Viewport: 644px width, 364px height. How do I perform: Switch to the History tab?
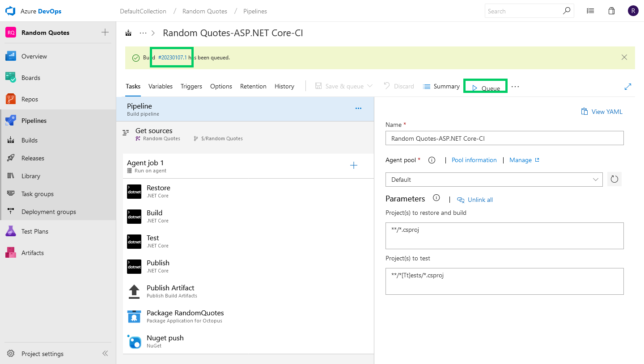click(284, 86)
